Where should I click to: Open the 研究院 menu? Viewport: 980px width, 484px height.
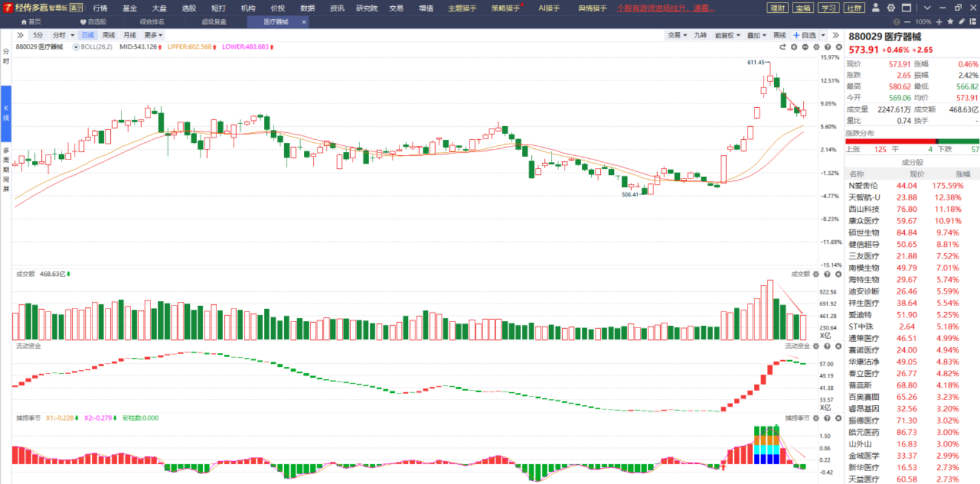click(367, 8)
